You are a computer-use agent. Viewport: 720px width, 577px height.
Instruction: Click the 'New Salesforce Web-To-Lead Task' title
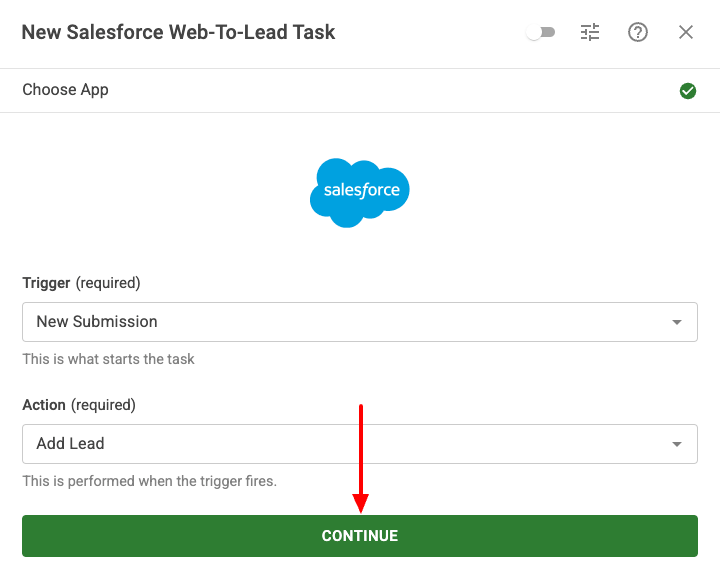[179, 33]
